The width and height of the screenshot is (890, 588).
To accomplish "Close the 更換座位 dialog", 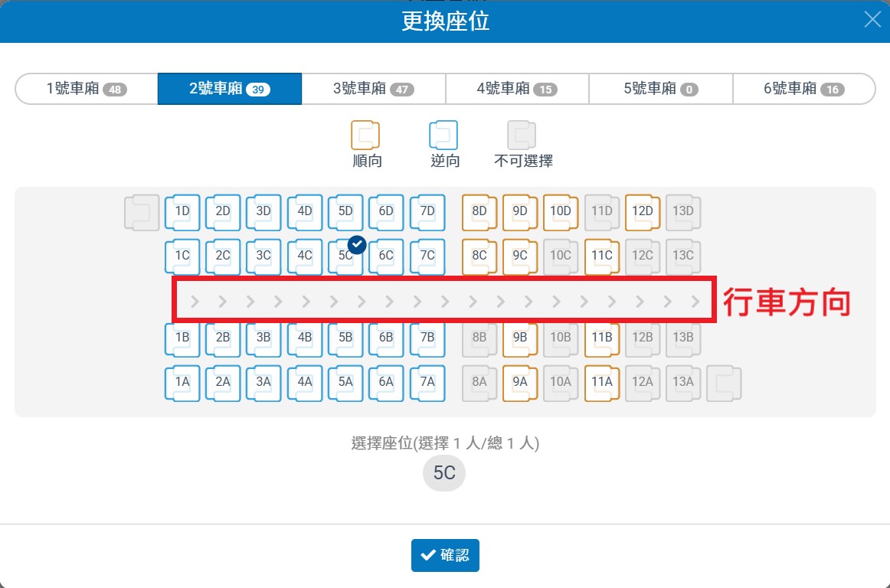I will 872,20.
